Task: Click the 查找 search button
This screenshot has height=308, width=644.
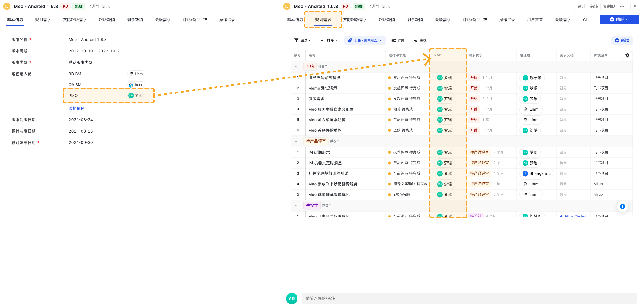Action: pyautogui.click(x=420, y=40)
